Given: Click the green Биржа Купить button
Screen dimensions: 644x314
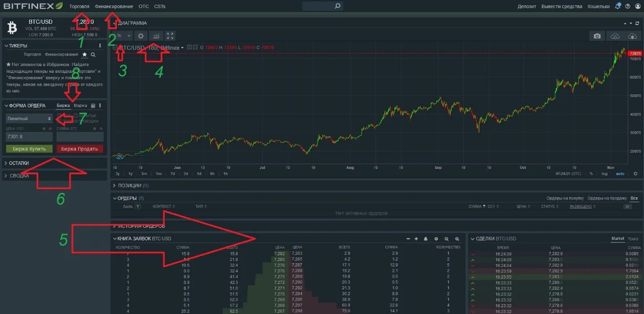Looking at the screenshot, I should tap(29, 149).
